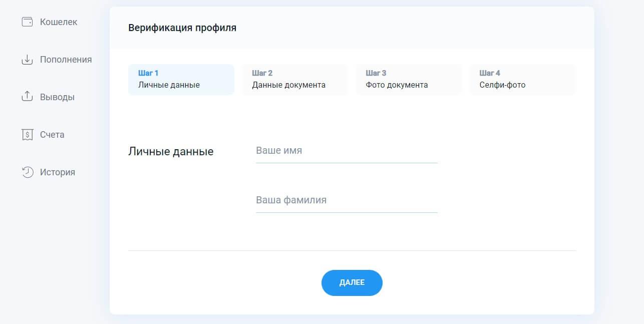This screenshot has width=644, height=324.
Task: Select the Шаг 1 Личные данные tab
Action: [x=181, y=79]
